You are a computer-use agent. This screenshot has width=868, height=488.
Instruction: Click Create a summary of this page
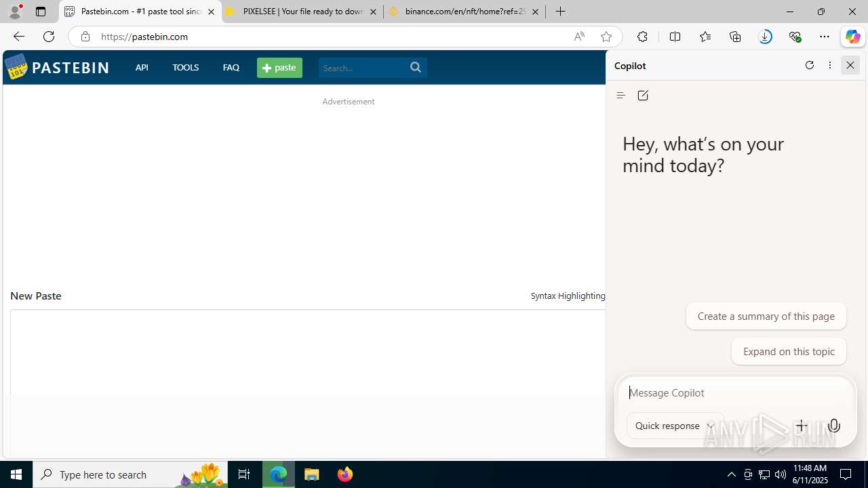tap(766, 316)
